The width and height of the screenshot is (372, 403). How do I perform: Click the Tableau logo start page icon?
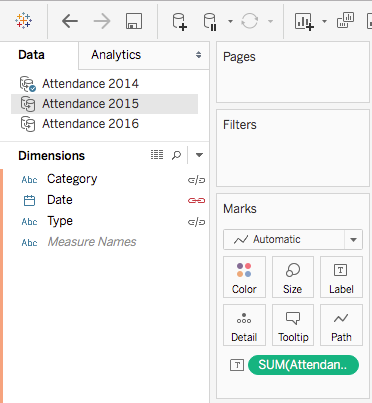24,21
